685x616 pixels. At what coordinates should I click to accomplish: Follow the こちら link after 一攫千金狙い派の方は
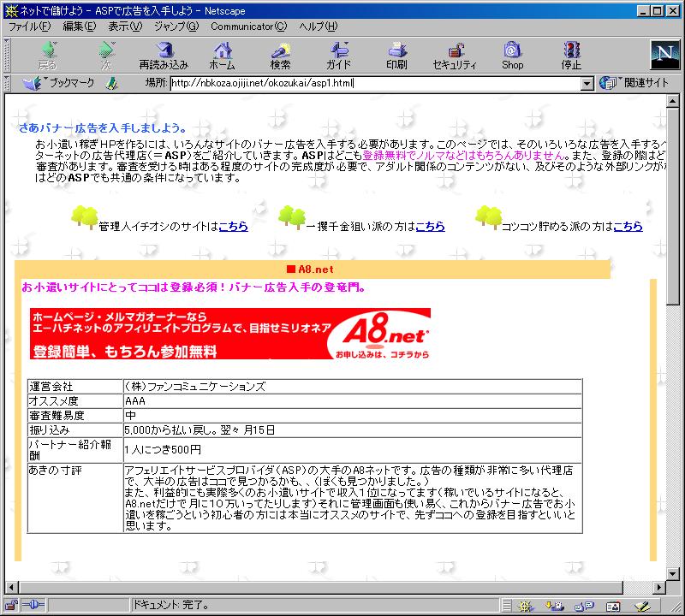coord(431,226)
